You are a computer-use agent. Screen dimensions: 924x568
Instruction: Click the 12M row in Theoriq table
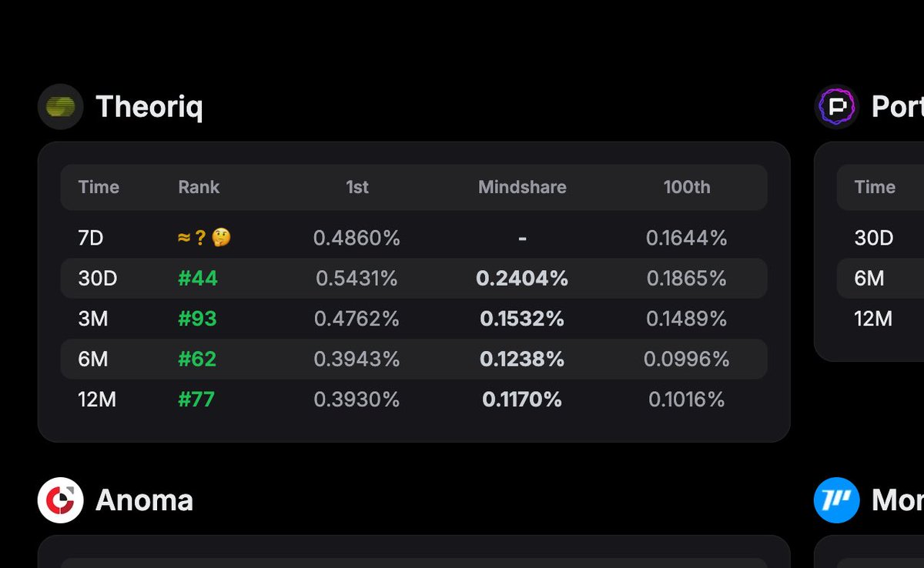click(414, 399)
